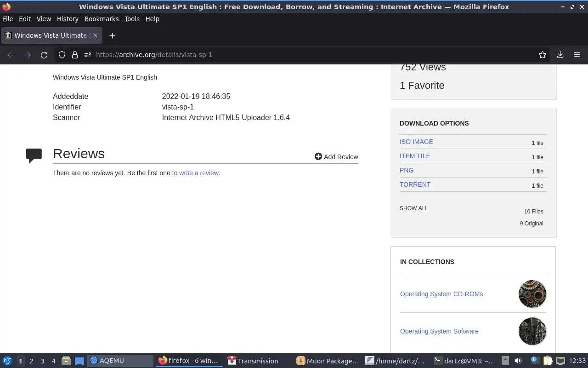Click the Internet Archive HTML5 Uploader 1.6.4 text

[x=226, y=117]
